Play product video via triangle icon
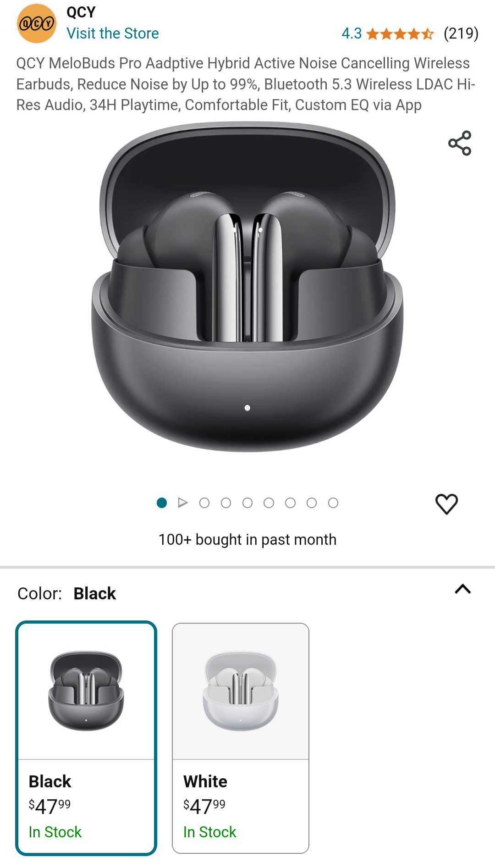This screenshot has width=495, height=868. [x=183, y=503]
